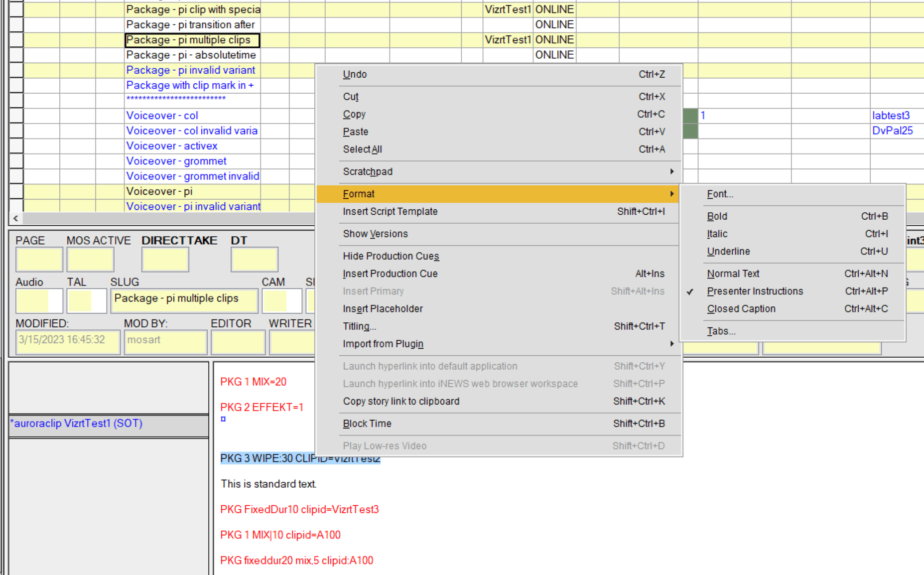This screenshot has height=575, width=924.
Task: Click the DvPal25 link
Action: (893, 131)
